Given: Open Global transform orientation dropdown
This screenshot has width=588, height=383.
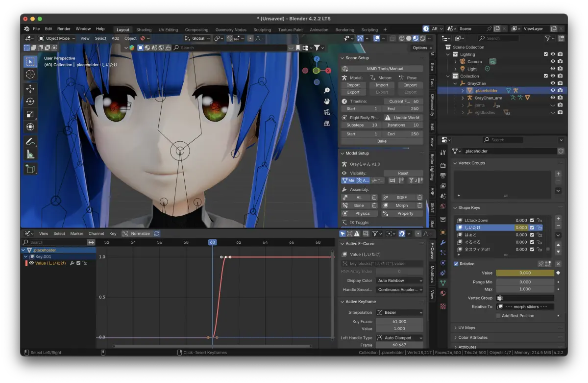Looking at the screenshot, I should click(197, 38).
